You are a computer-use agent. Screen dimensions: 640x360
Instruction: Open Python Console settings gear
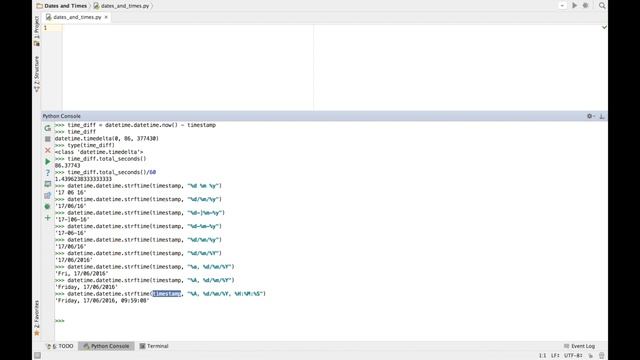pyautogui.click(x=590, y=116)
